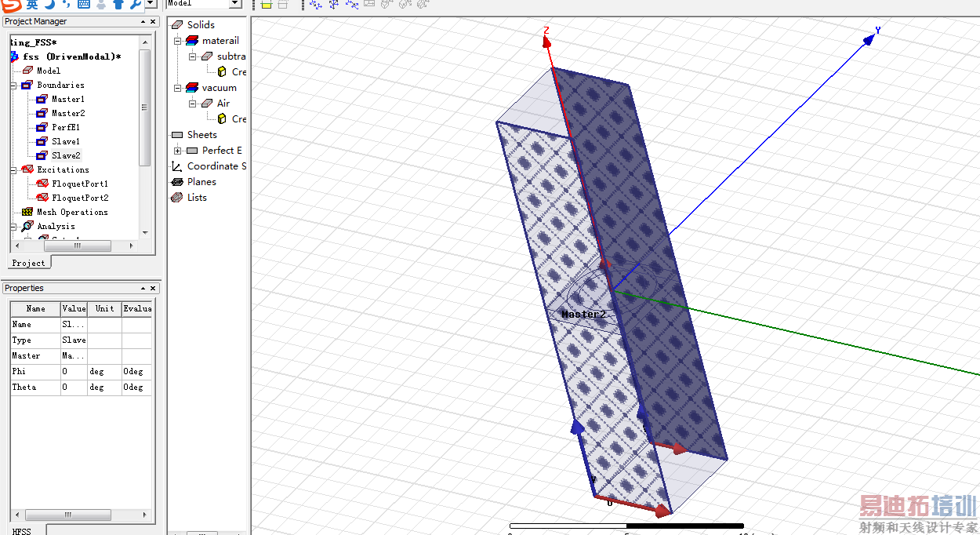Close the Project Manager panel

click(x=153, y=22)
